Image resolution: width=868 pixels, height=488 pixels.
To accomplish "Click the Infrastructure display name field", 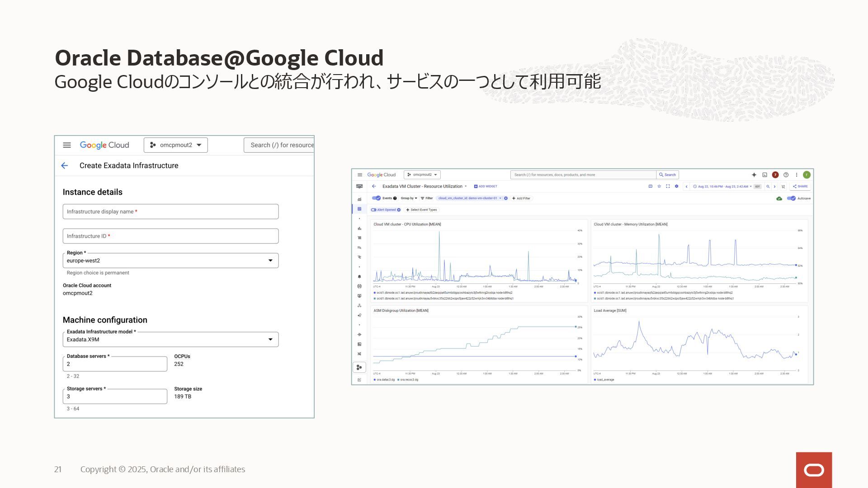I will click(170, 211).
